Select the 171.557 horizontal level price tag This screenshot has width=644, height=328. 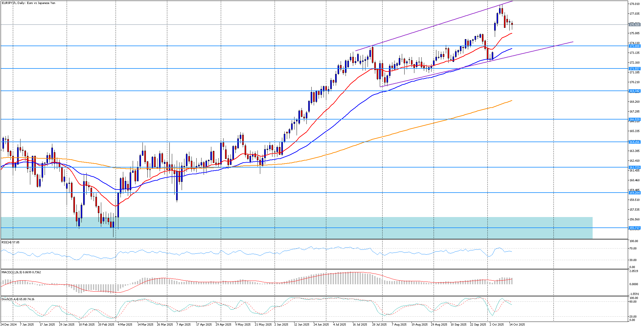pos(634,69)
